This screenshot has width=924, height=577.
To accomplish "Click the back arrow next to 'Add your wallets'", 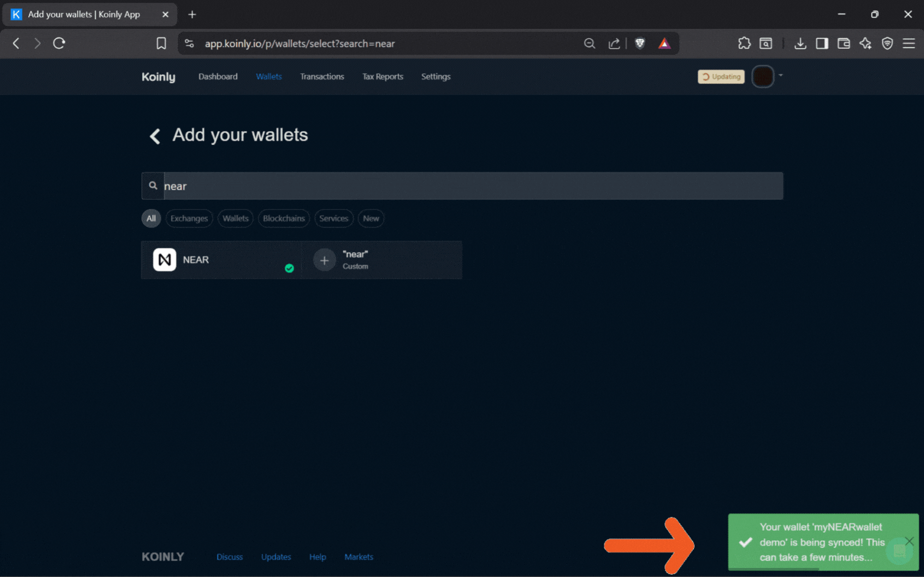I will 154,136.
